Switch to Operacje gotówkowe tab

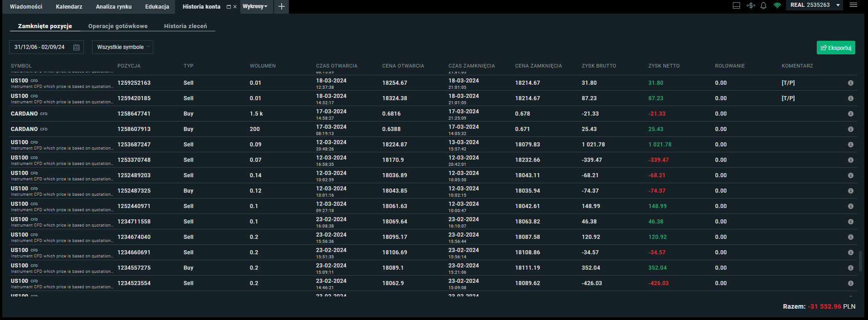118,26
